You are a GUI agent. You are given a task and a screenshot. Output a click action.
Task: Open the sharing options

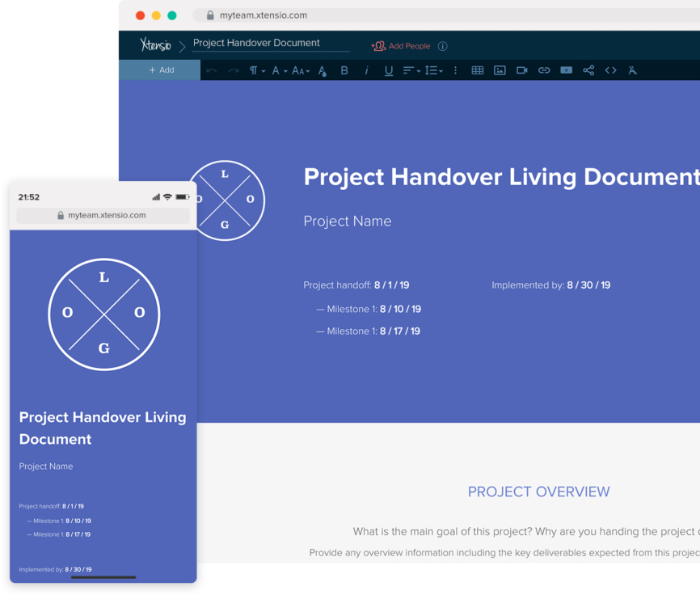click(x=588, y=70)
